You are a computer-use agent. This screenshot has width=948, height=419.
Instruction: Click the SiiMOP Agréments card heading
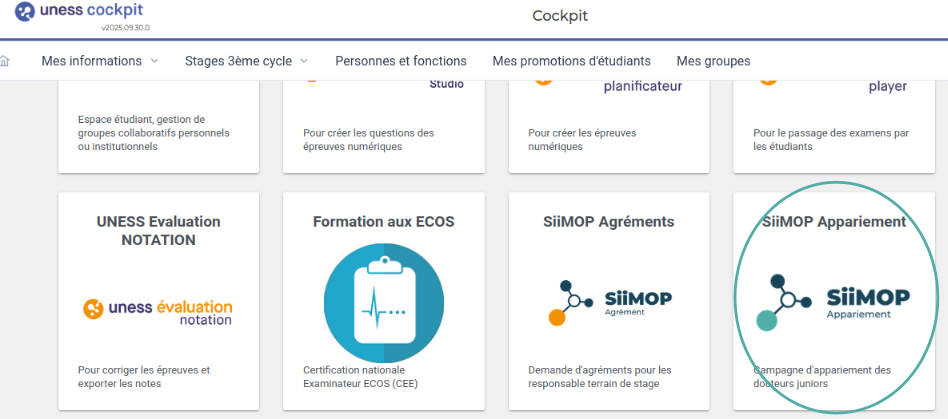point(609,222)
